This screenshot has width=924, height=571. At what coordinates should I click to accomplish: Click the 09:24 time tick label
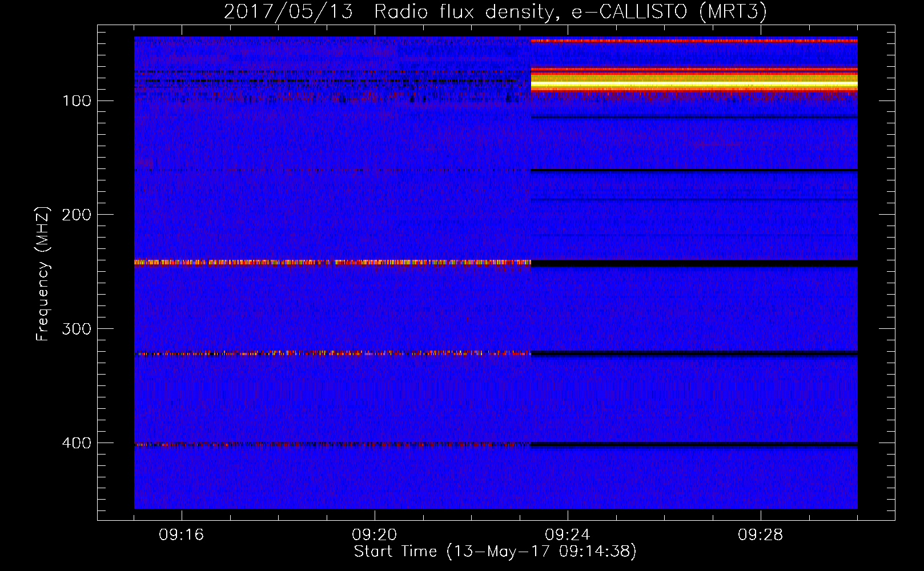point(568,535)
